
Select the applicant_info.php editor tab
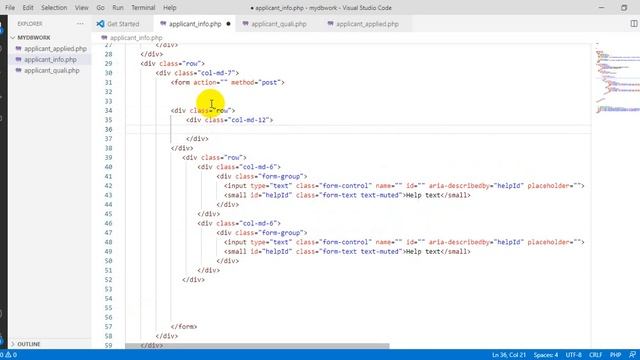pyautogui.click(x=195, y=24)
